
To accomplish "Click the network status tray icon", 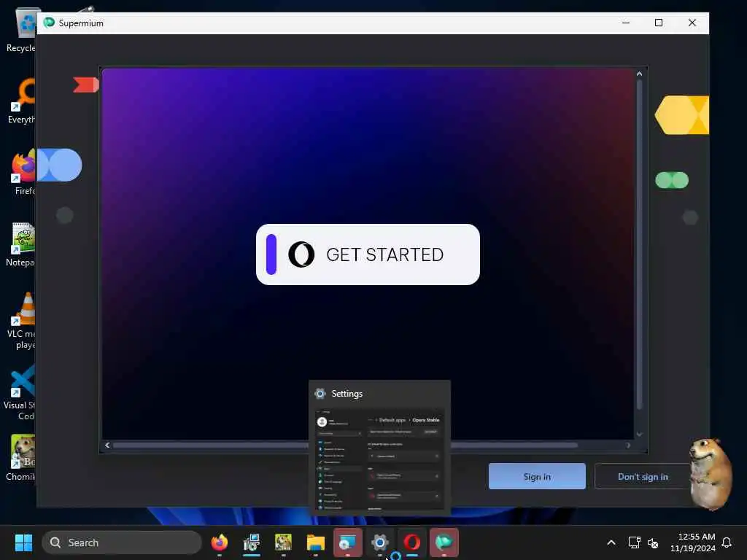I will [634, 542].
